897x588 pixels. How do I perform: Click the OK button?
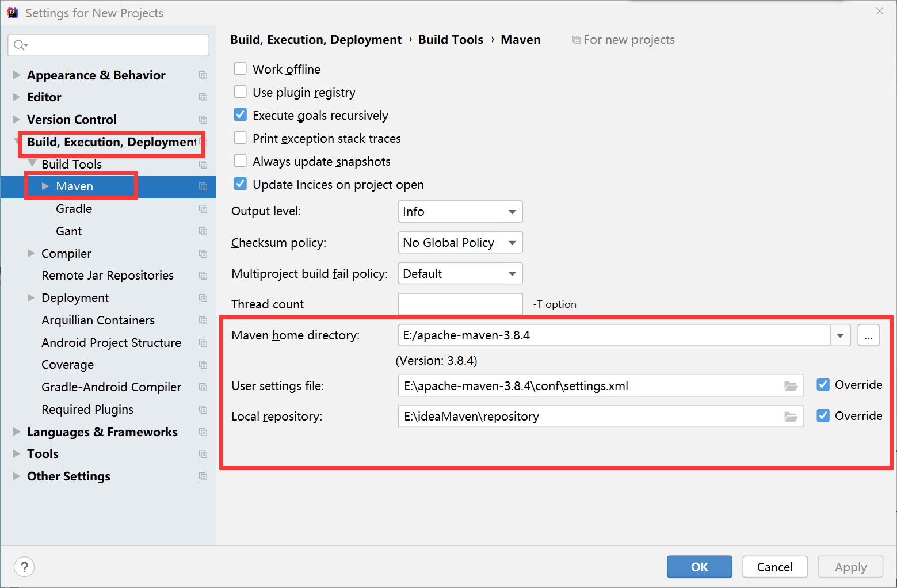coord(700,567)
